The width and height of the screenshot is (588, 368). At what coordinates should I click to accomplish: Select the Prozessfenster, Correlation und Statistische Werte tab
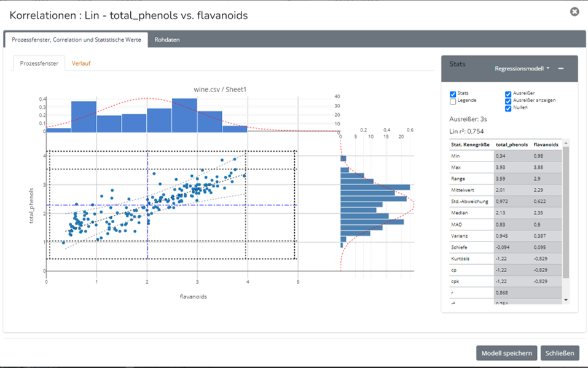pyautogui.click(x=76, y=39)
